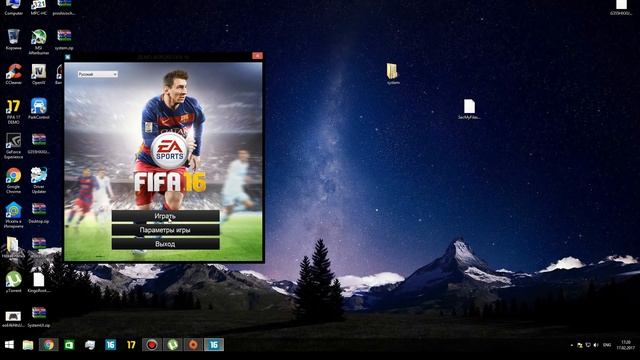Open Google Chrome desktop shortcut
640x360 pixels.
click(13, 180)
